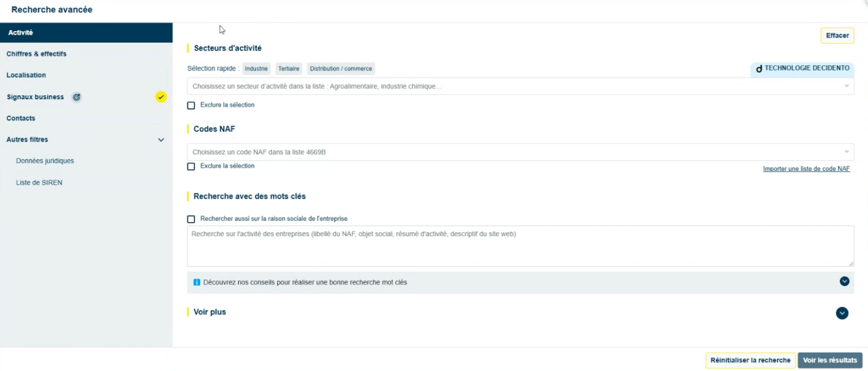Focus the keyword activity search text area
The image size is (868, 371).
520,246
